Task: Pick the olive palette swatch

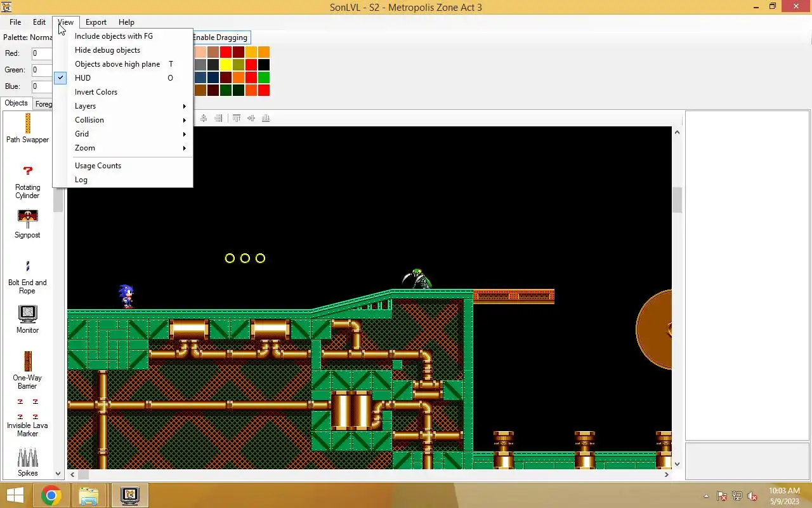Action: (239, 65)
